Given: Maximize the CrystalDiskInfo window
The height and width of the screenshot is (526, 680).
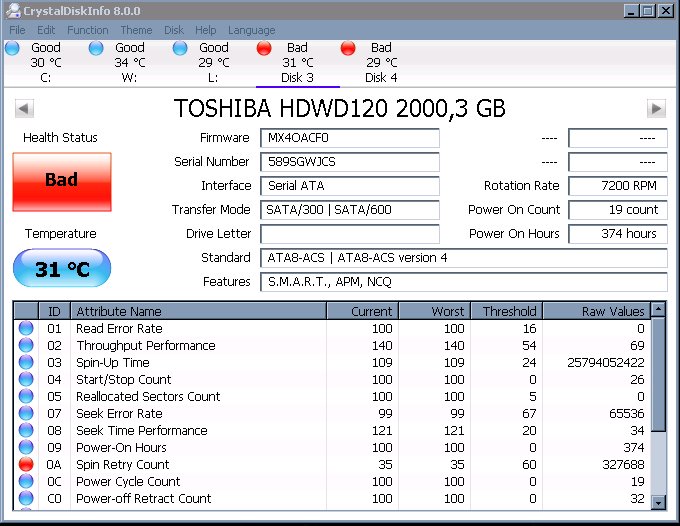Looking at the screenshot, I should pyautogui.click(x=648, y=10).
